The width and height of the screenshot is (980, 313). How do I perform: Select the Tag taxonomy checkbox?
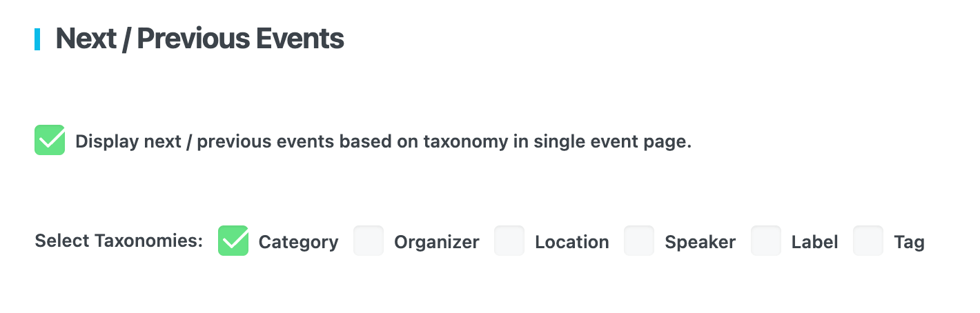coord(868,241)
